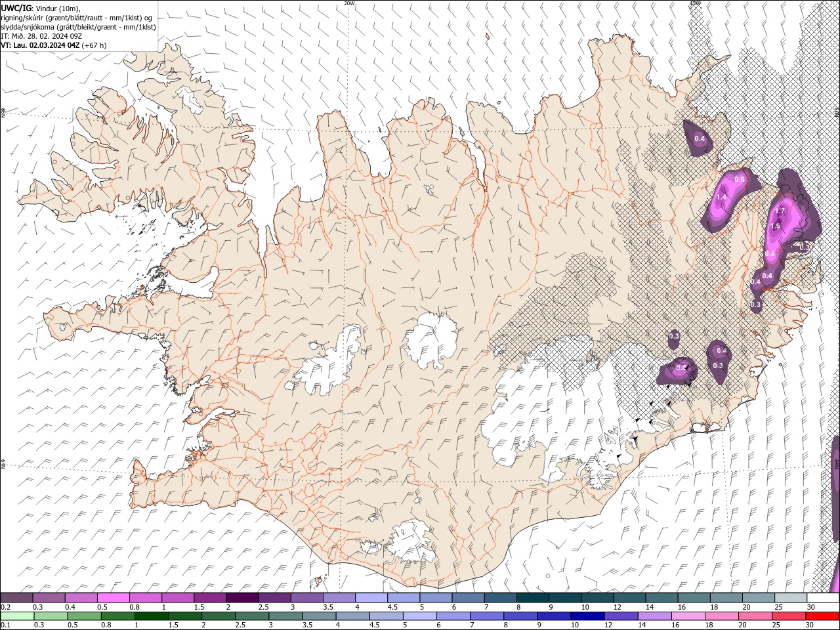Click the '15W' longitude label at top

(x=695, y=3)
